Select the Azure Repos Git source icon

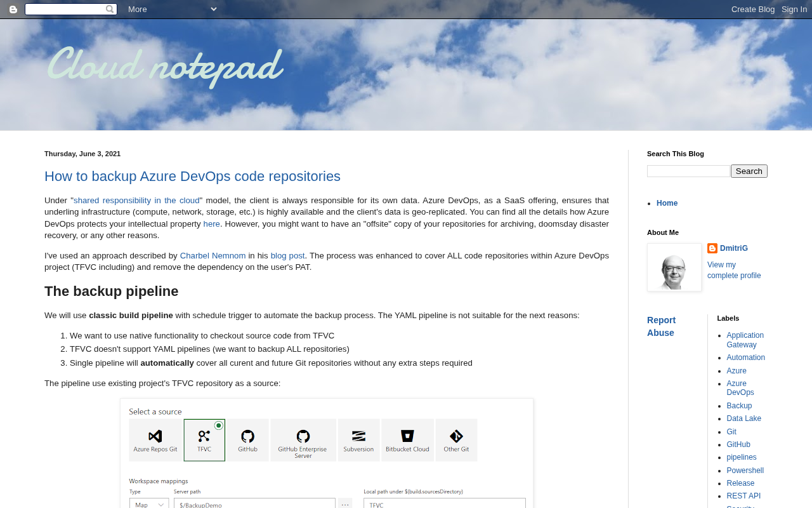coord(155,436)
